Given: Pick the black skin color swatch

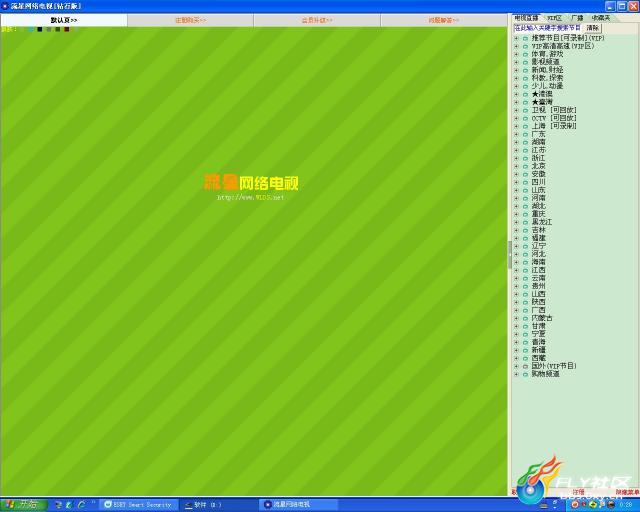Looking at the screenshot, I should (40, 29).
